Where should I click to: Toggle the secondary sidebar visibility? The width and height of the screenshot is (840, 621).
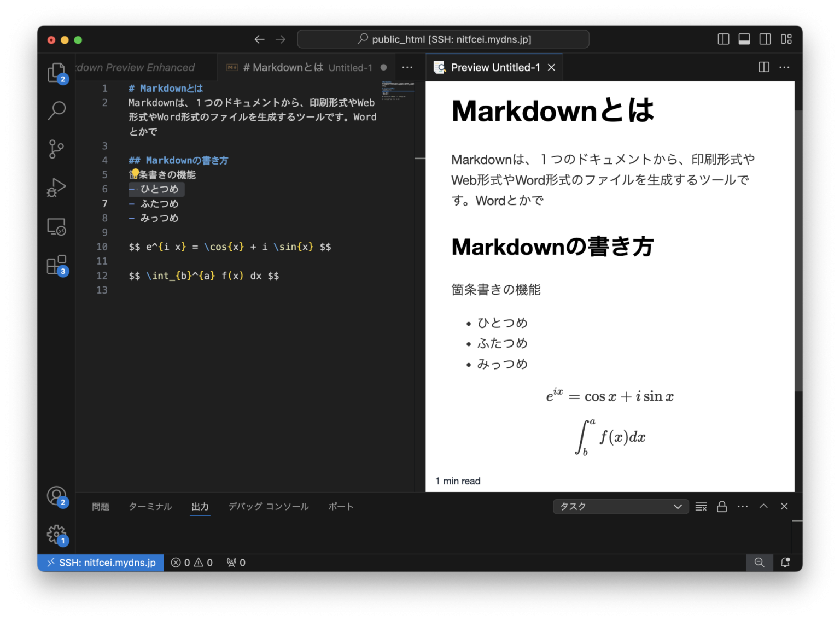coord(765,39)
